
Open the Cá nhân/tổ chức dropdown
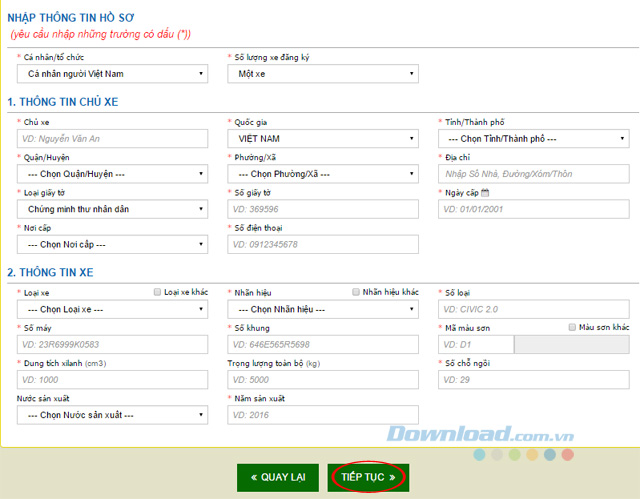pyautogui.click(x=113, y=74)
